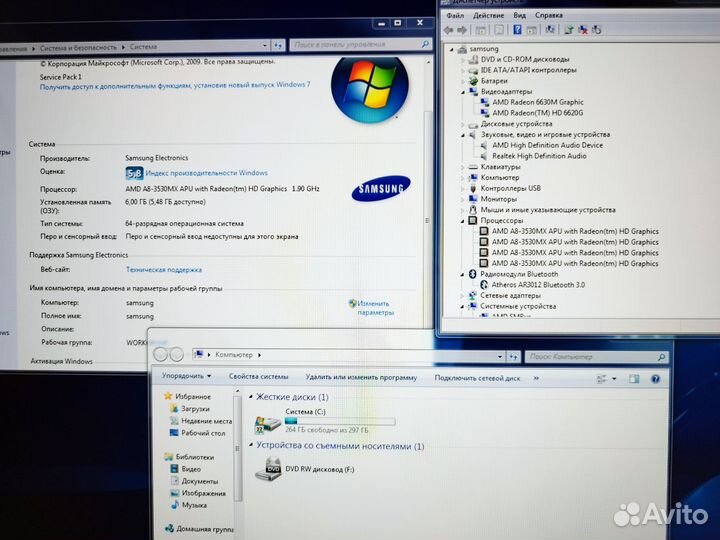The width and height of the screenshot is (720, 540).
Task: Open the Упорядочить dropdown in explorer
Action: (x=186, y=376)
